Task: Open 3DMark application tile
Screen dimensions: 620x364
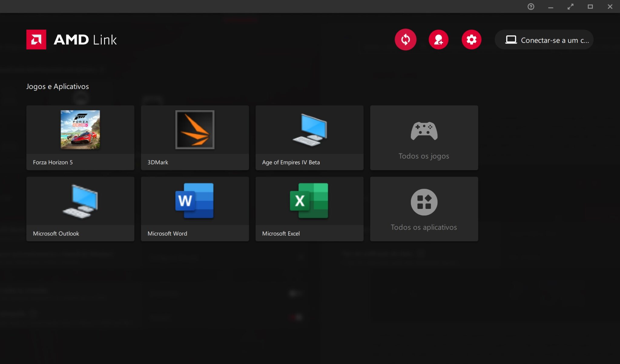Action: tap(195, 138)
